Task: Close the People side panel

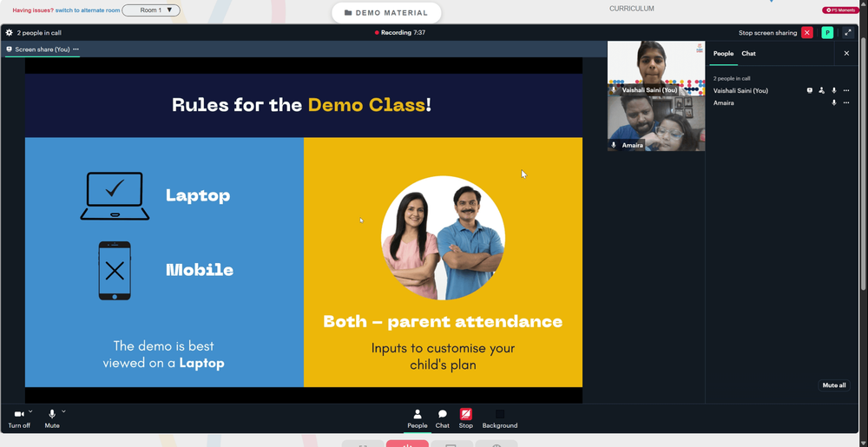Action: [x=846, y=54]
